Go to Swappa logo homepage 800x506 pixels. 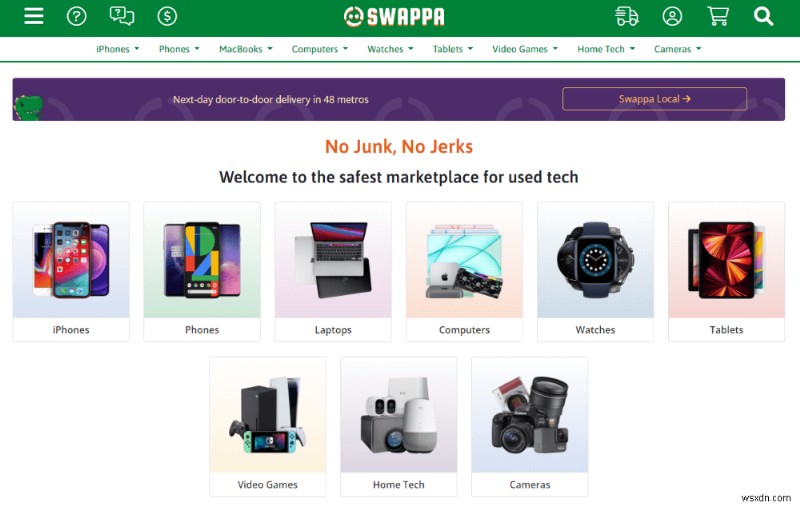pos(394,17)
